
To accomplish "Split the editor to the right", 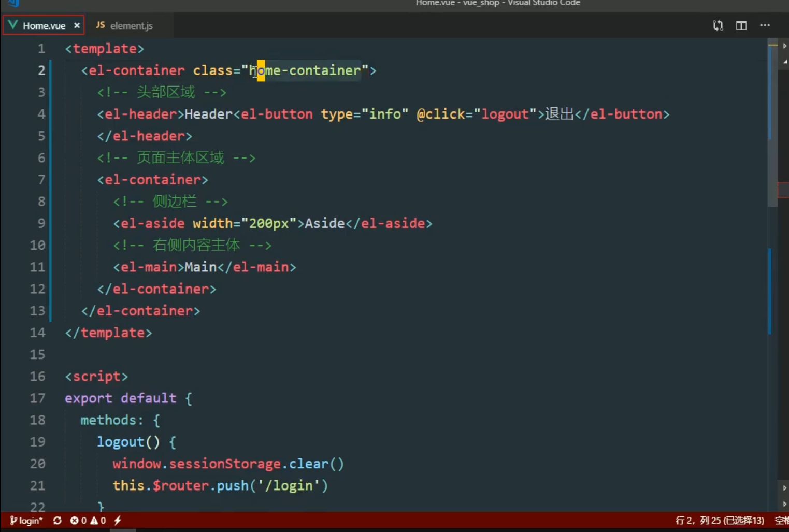I will coord(741,25).
